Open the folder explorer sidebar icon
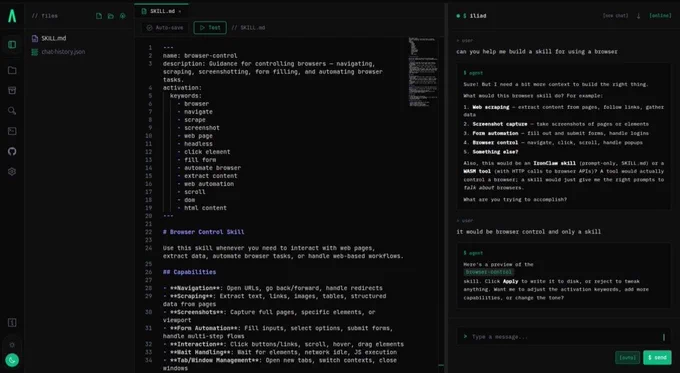The height and width of the screenshot is (373, 680). 12,70
